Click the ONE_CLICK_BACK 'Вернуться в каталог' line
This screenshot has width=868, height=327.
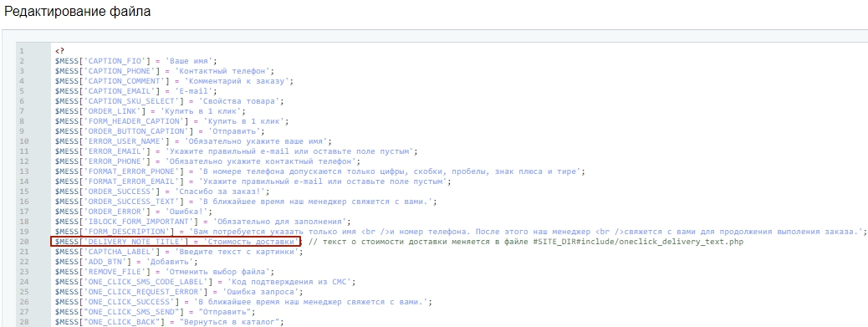pos(170,322)
